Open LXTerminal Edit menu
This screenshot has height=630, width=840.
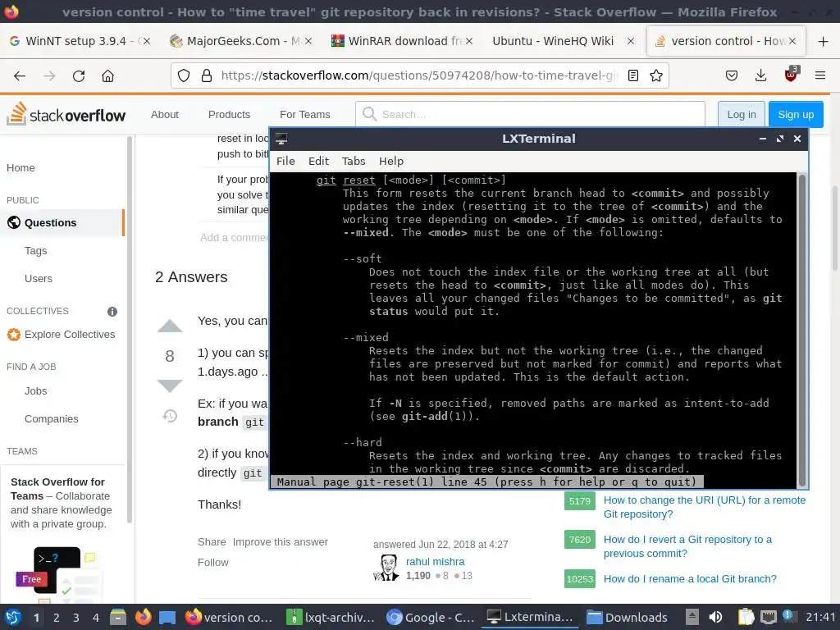[x=318, y=162]
